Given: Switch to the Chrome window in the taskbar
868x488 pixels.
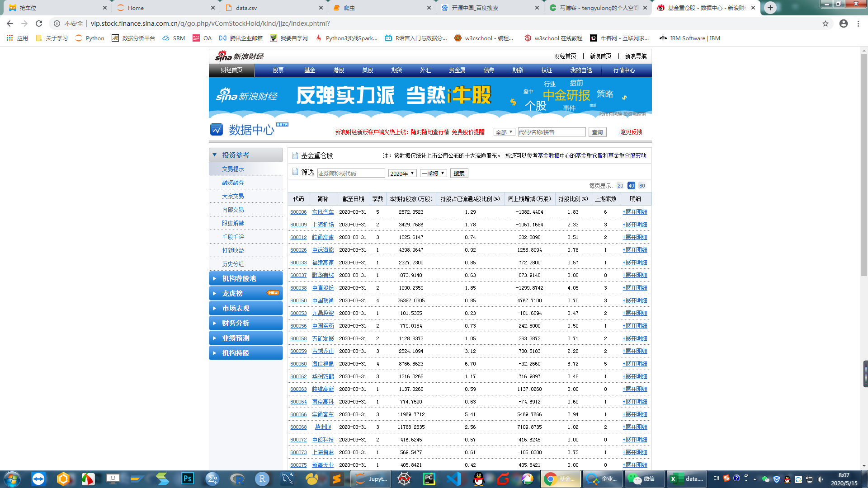Looking at the screenshot, I should click(x=561, y=479).
